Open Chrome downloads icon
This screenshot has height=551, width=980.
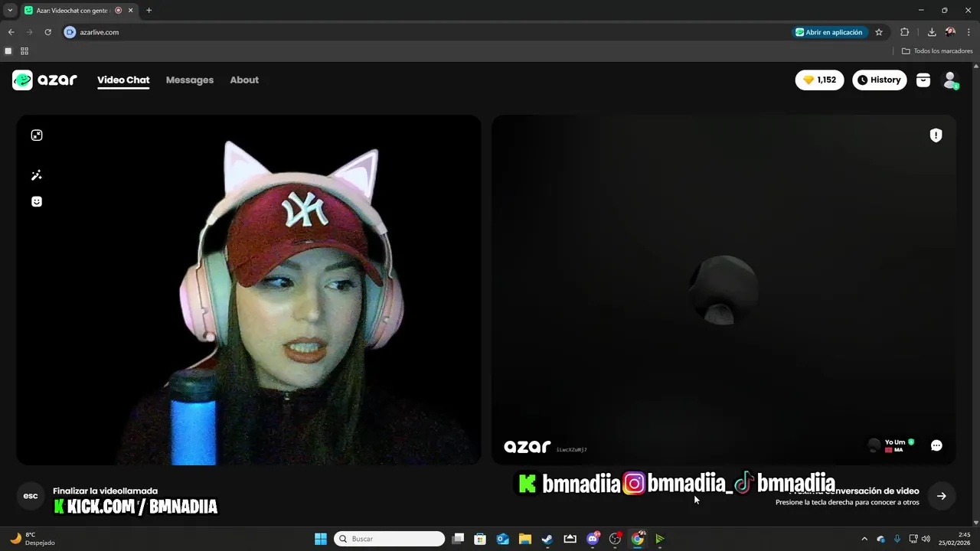pyautogui.click(x=932, y=32)
